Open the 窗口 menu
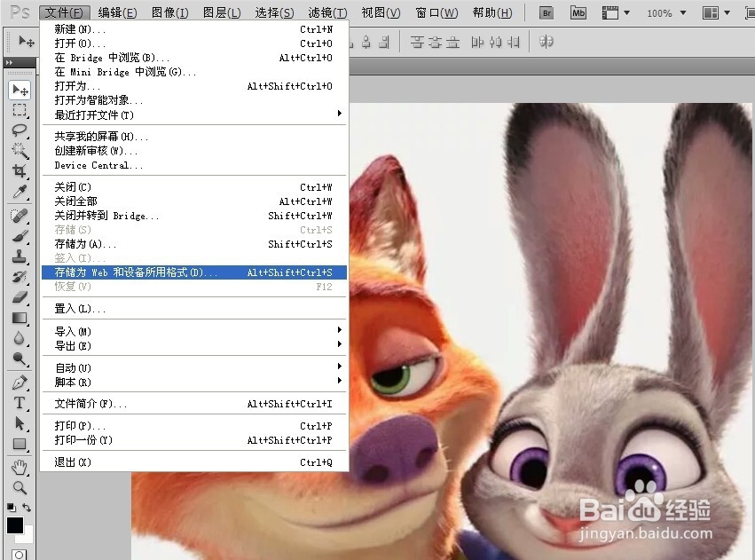755x560 pixels. 436,13
